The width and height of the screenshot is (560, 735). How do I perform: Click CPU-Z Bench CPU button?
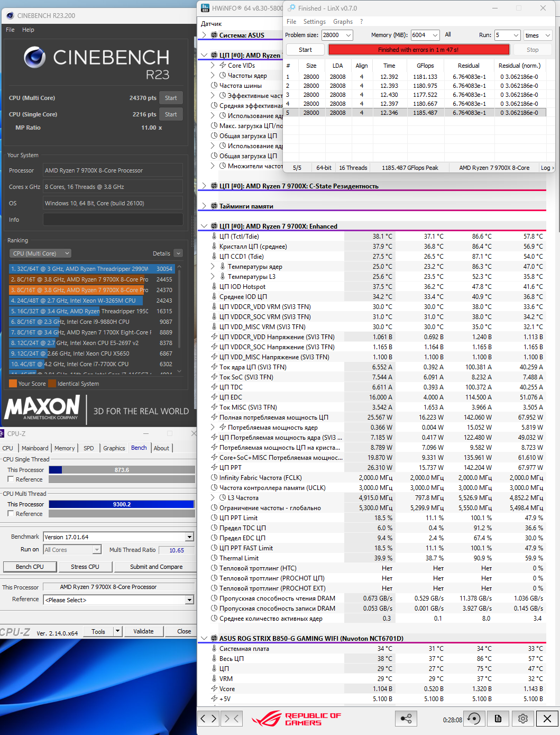pyautogui.click(x=30, y=567)
